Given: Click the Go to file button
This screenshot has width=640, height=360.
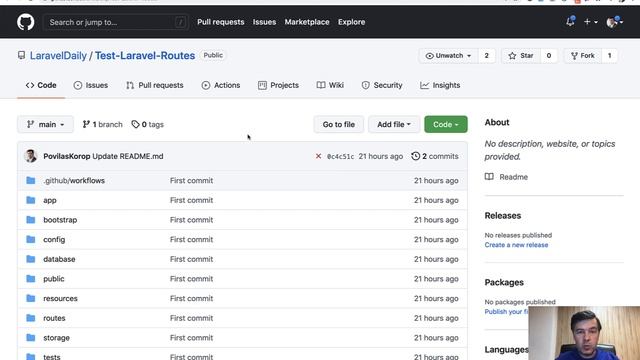Looking at the screenshot, I should [x=338, y=124].
